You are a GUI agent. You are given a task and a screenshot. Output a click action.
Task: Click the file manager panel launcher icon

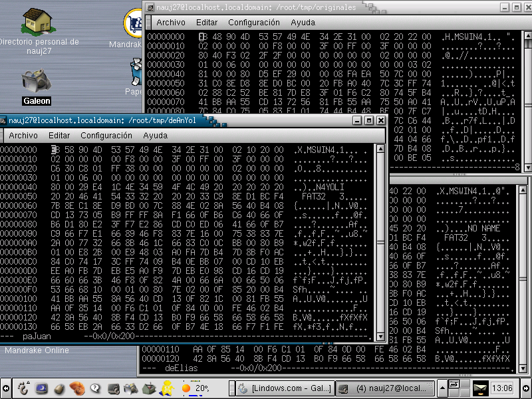[x=131, y=388]
